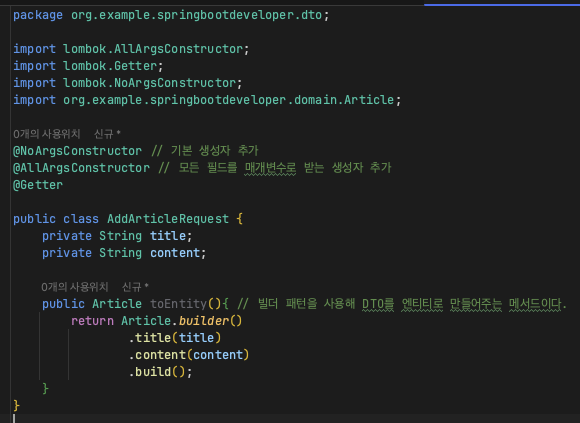The image size is (580, 423).
Task: Click the title field in its private String declaration
Action: (x=168, y=236)
